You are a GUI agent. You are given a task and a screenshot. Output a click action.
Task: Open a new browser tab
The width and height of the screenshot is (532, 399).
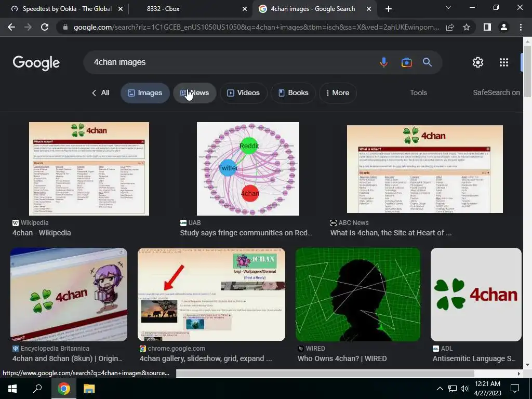[x=389, y=9]
